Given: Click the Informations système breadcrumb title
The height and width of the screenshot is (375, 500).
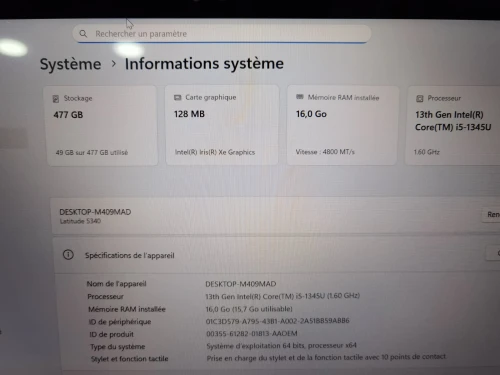Looking at the screenshot, I should (204, 63).
